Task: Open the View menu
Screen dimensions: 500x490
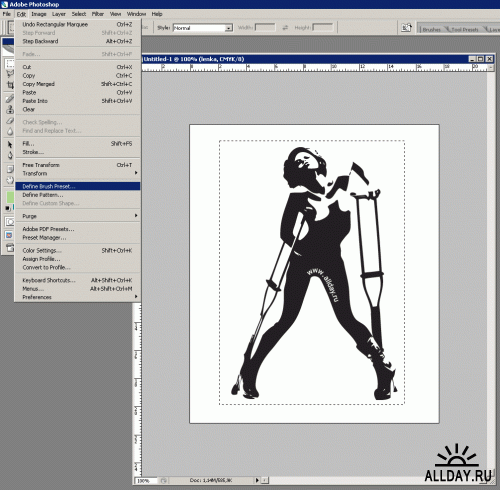Action: click(115, 14)
